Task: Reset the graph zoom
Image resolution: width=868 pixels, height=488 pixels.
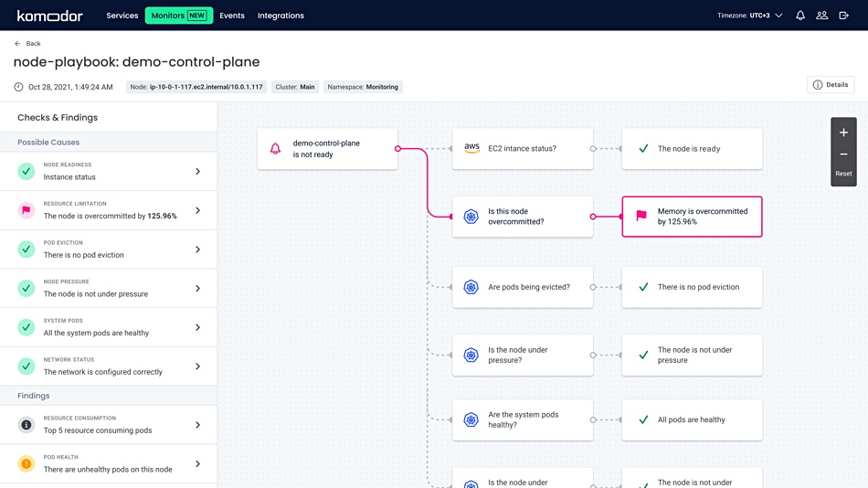Action: click(x=843, y=174)
